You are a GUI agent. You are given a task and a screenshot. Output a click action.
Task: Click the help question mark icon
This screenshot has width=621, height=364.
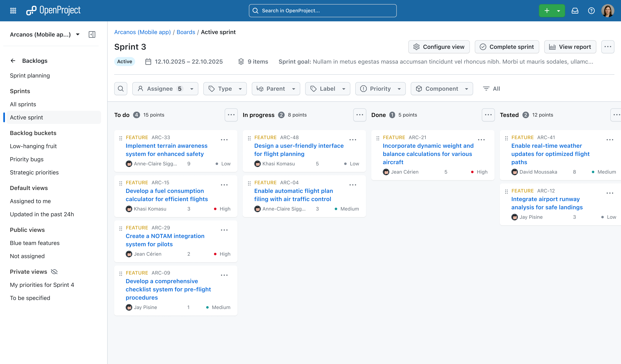[x=591, y=11]
